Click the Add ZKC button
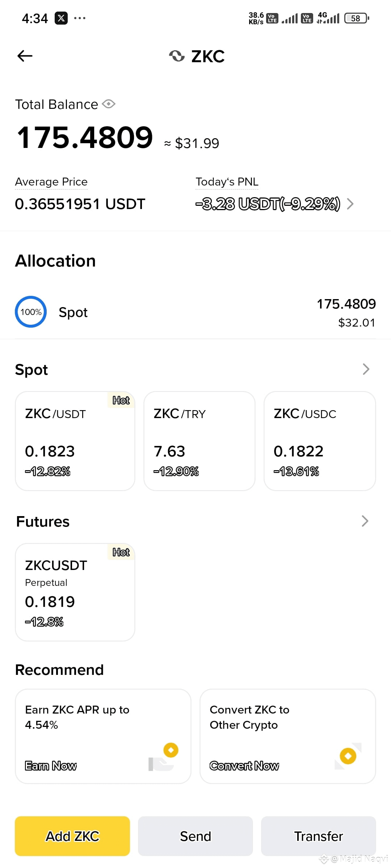 click(x=72, y=836)
